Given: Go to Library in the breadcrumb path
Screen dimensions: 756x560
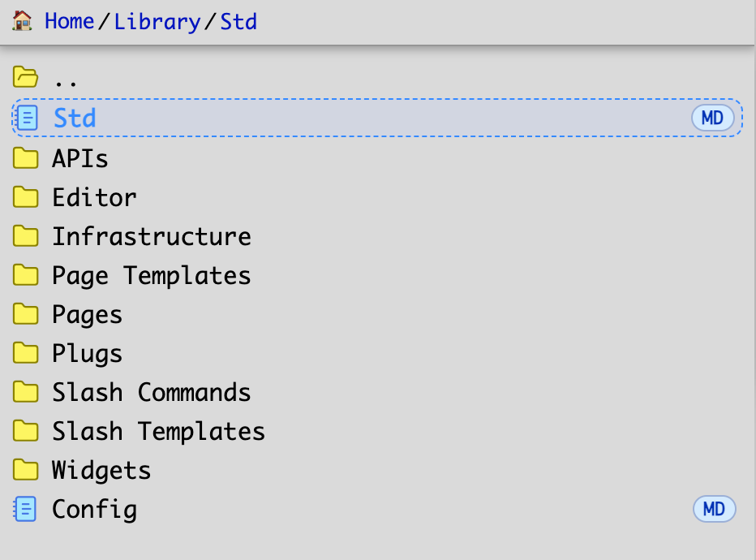Looking at the screenshot, I should (x=157, y=21).
